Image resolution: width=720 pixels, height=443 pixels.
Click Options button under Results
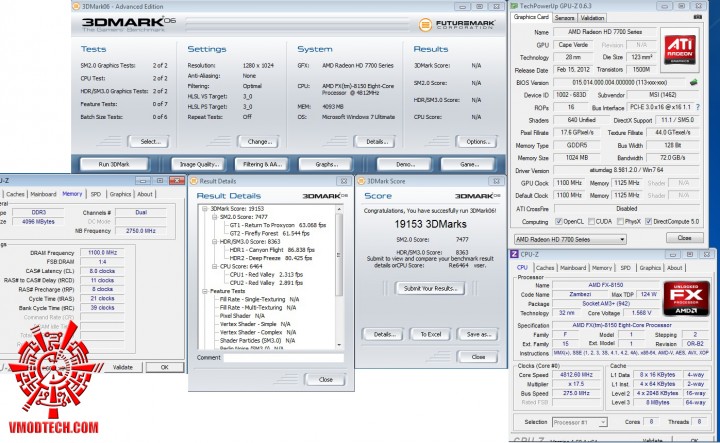click(477, 141)
